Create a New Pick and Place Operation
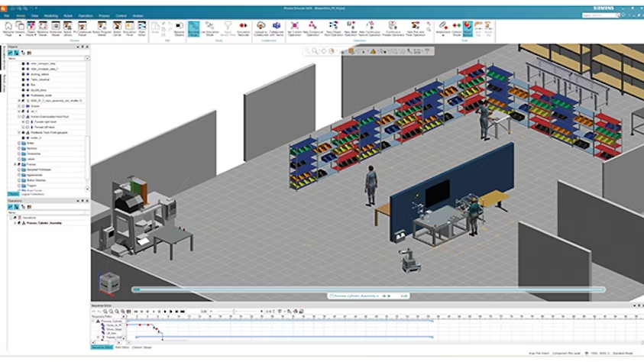644x362 pixels. [415, 27]
